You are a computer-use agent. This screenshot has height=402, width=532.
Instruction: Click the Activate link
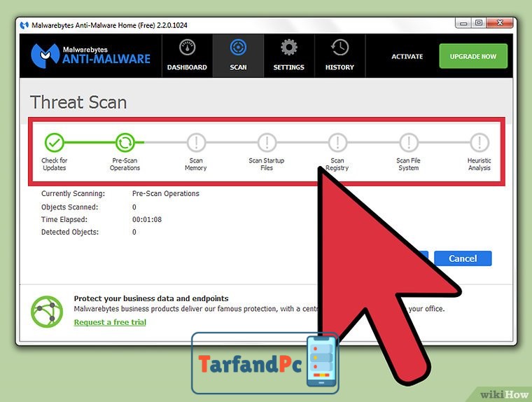[407, 56]
